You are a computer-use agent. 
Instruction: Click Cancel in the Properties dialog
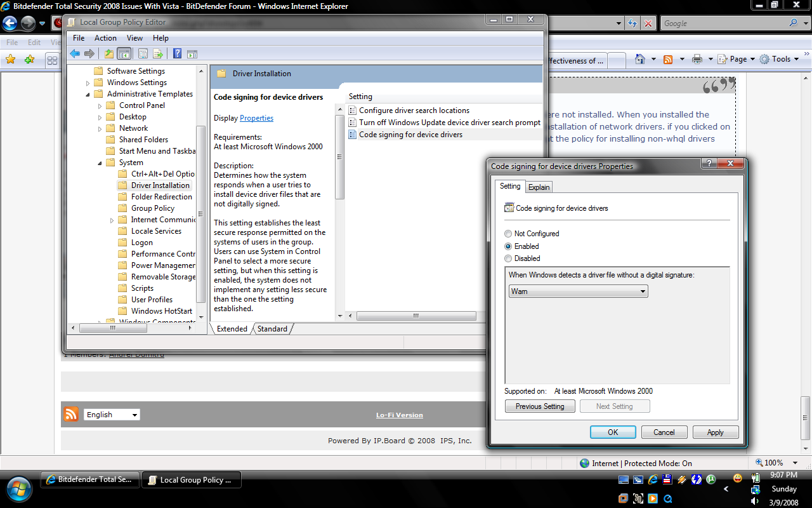click(664, 432)
